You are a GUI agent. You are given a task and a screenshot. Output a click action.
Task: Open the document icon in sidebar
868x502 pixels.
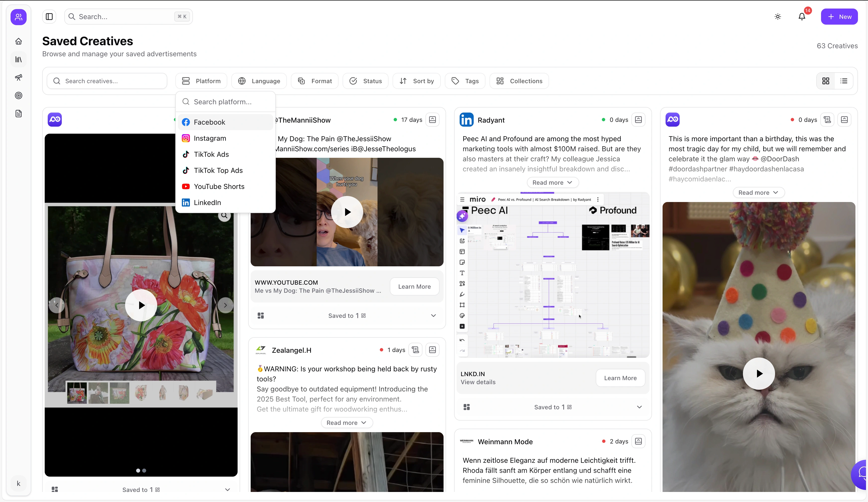coord(19,114)
